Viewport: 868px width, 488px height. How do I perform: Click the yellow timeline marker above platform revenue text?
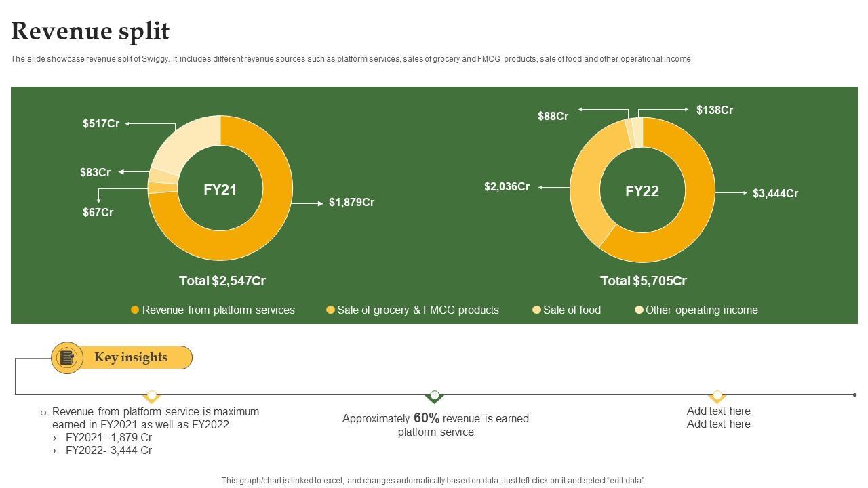[152, 395]
